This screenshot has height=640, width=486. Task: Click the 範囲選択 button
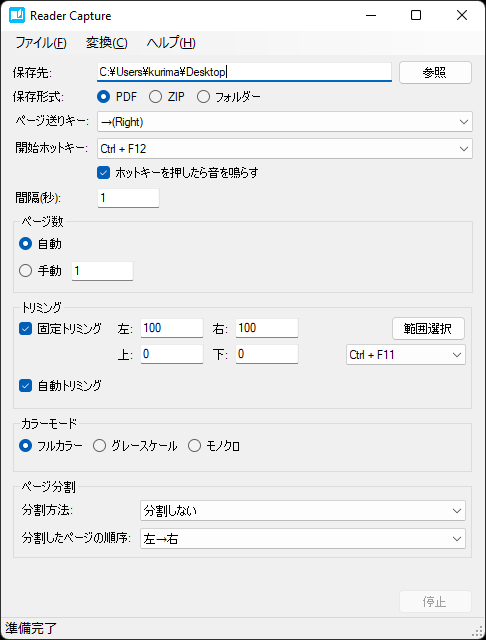[x=428, y=329]
